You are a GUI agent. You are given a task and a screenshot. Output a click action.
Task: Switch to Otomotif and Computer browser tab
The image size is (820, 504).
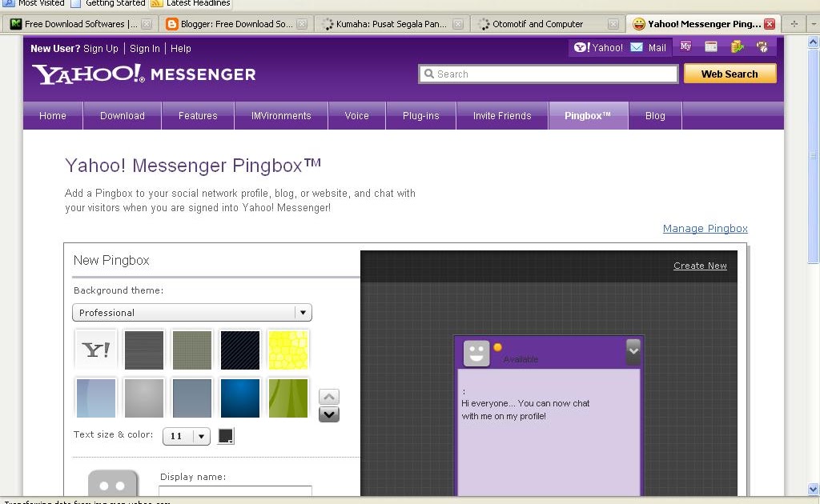click(548, 24)
